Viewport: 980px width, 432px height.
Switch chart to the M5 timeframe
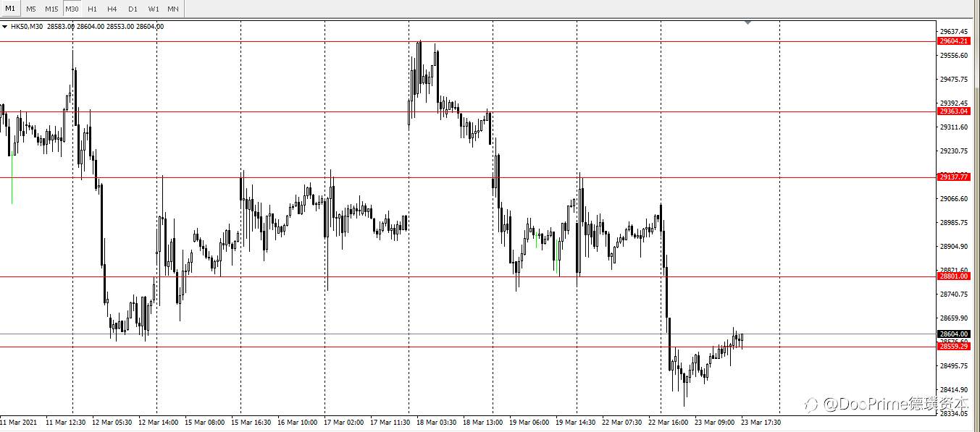[31, 9]
